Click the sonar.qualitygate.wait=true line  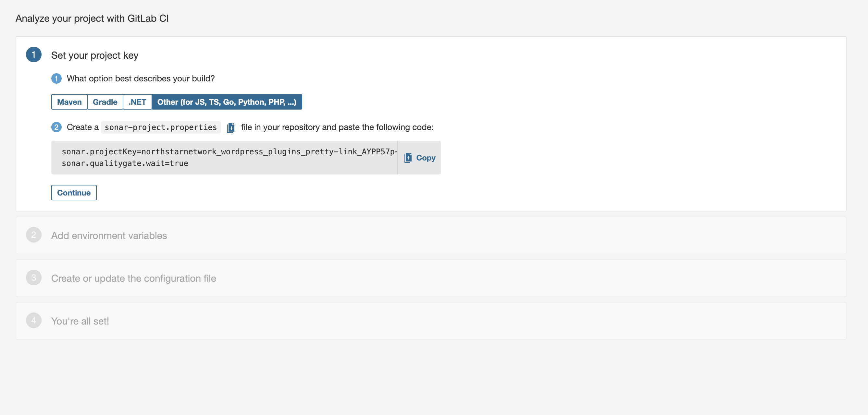(x=125, y=164)
